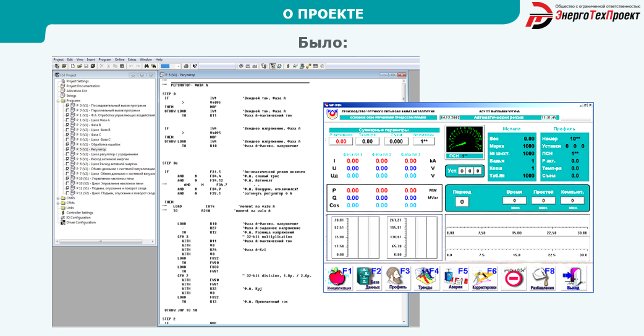Open the Project menu

pyautogui.click(x=59, y=59)
